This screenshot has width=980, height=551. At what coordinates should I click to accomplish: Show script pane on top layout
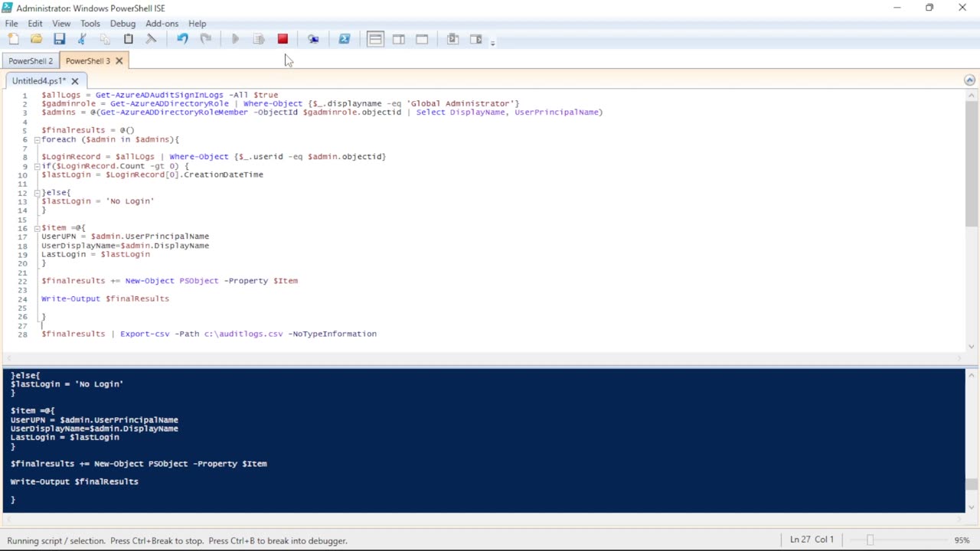click(375, 39)
